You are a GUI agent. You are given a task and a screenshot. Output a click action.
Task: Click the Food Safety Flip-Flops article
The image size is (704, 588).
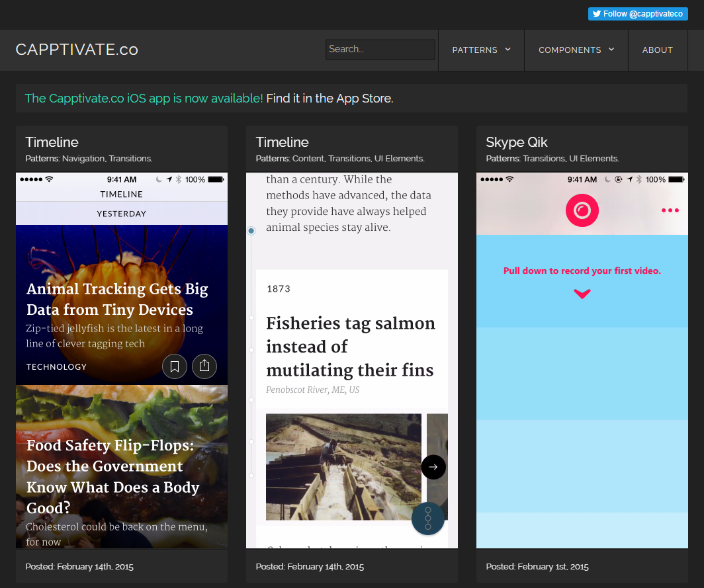pos(110,476)
